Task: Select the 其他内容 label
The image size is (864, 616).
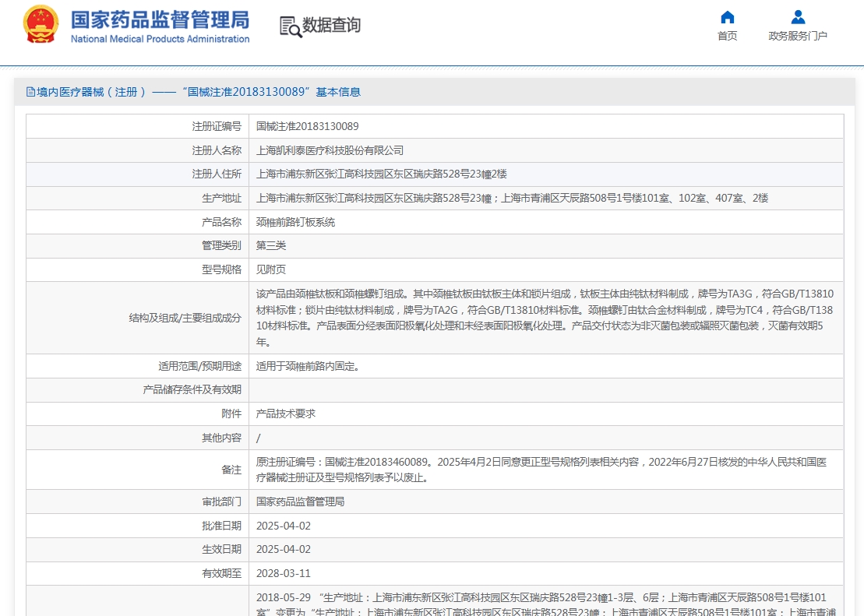Action: [x=221, y=438]
